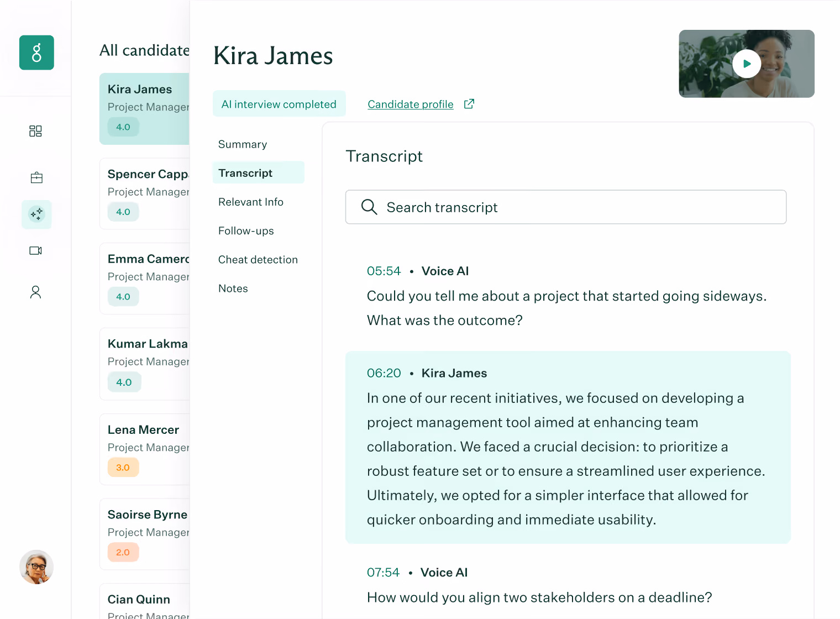Select Saoirse Byrne candidate card
840x619 pixels.
coord(145,534)
